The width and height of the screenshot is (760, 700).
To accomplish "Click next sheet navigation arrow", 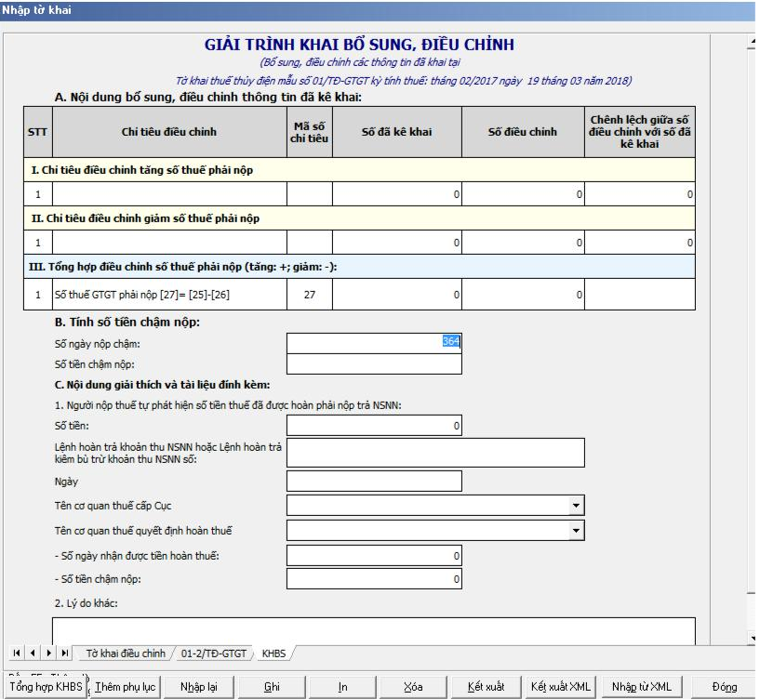I will click(x=48, y=654).
